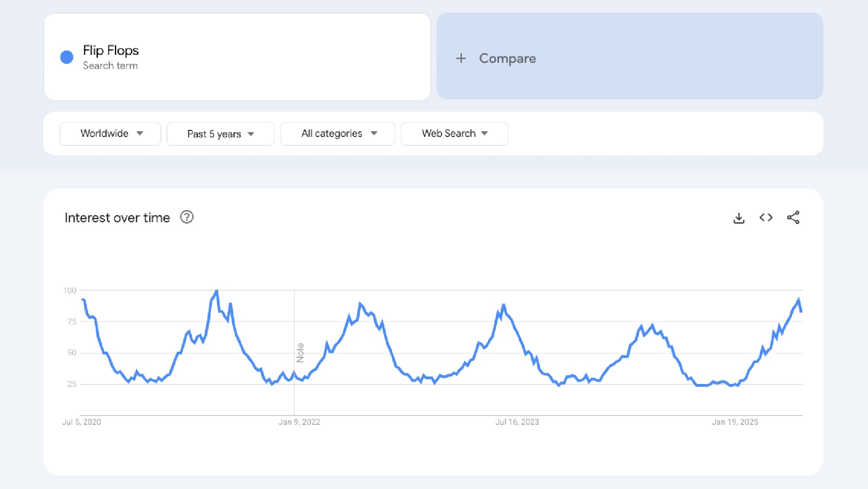The image size is (868, 489).
Task: Click the Search term subtitle text
Action: (x=110, y=66)
